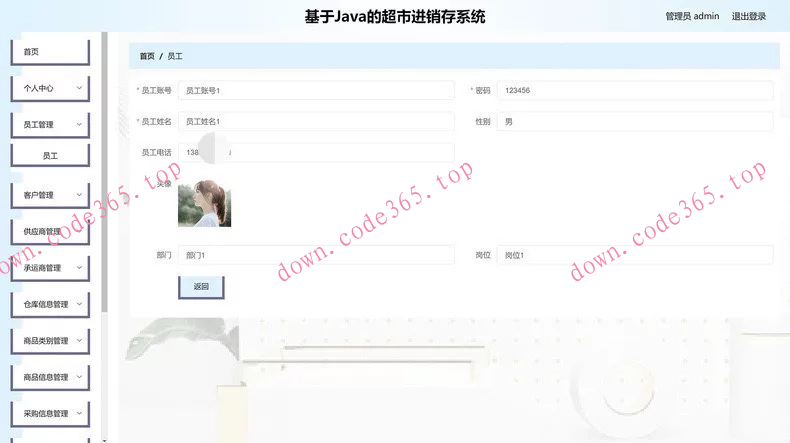This screenshot has height=443, width=790.
Task: Click the 性别 field showing 男
Action: (x=635, y=121)
